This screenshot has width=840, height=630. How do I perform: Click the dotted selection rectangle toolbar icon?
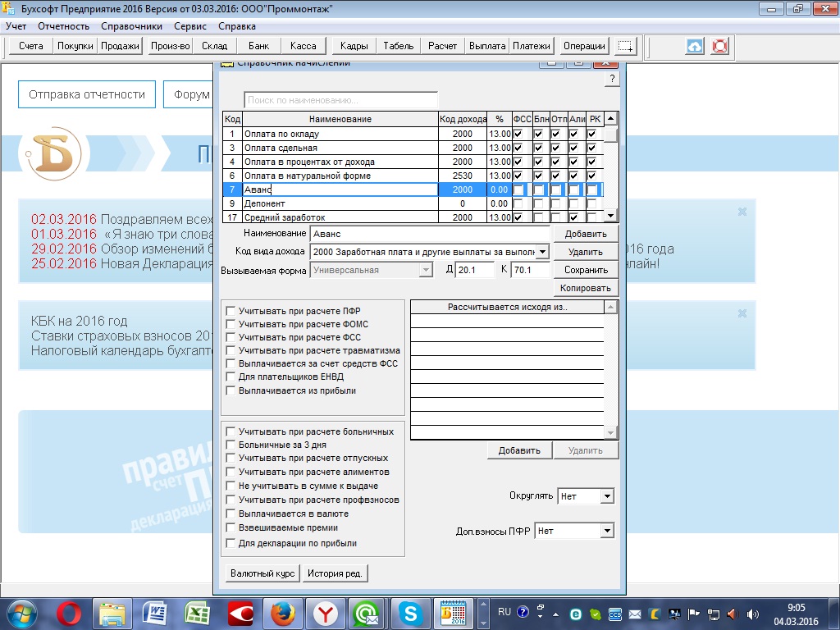click(x=625, y=46)
